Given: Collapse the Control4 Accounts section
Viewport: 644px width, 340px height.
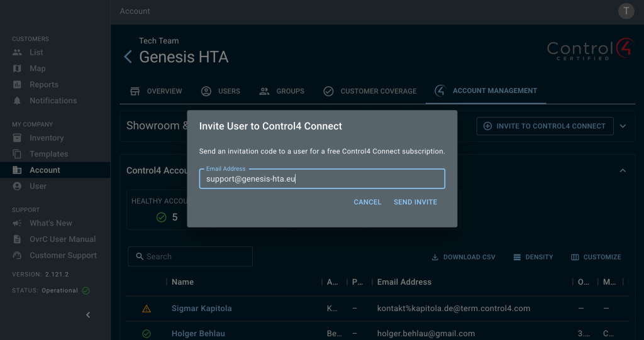Looking at the screenshot, I should click(x=623, y=170).
